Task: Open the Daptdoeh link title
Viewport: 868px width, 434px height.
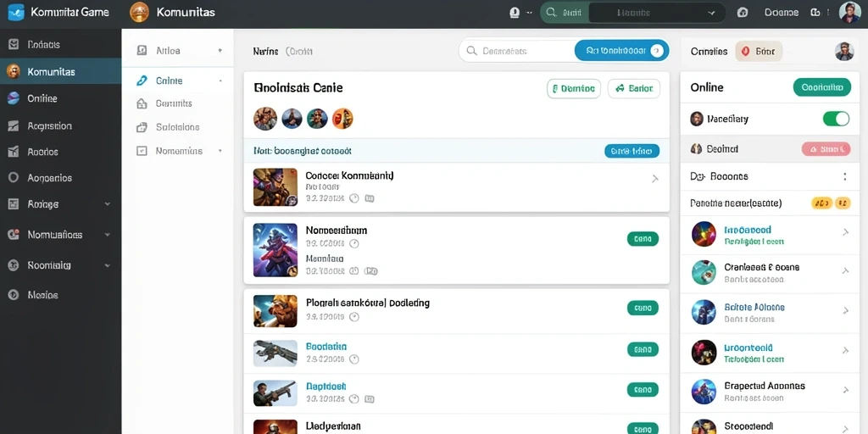Action: coord(325,386)
